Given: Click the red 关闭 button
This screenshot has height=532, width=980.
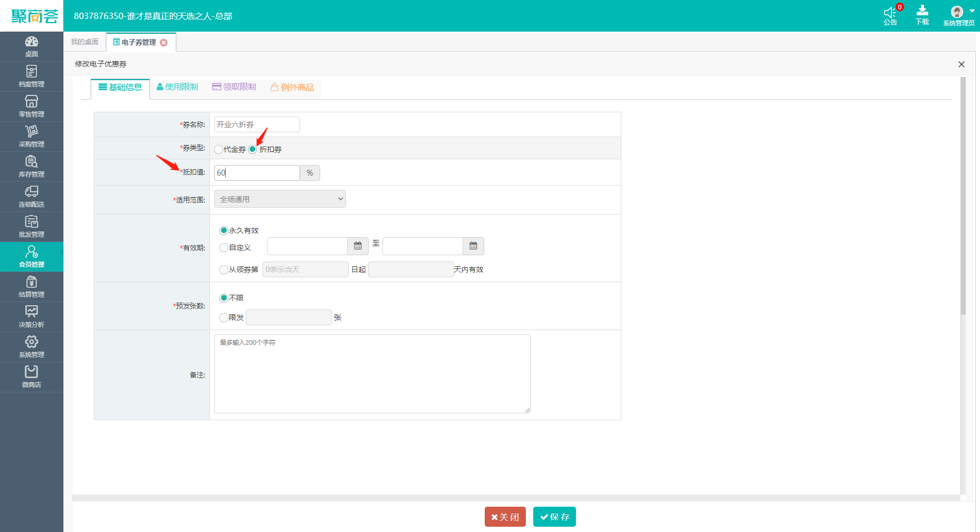Looking at the screenshot, I should [505, 517].
